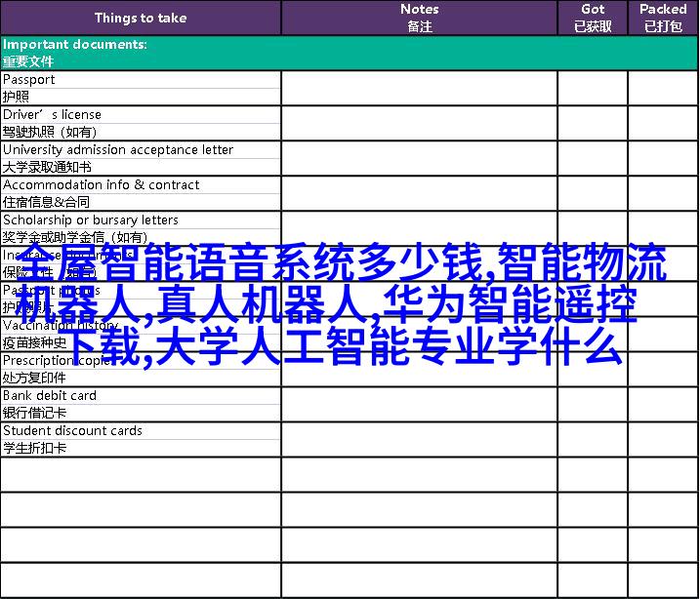Viewport: 700px width, 599px height.
Task: Select Packed cell for Student discount cards
Action: [x=663, y=440]
